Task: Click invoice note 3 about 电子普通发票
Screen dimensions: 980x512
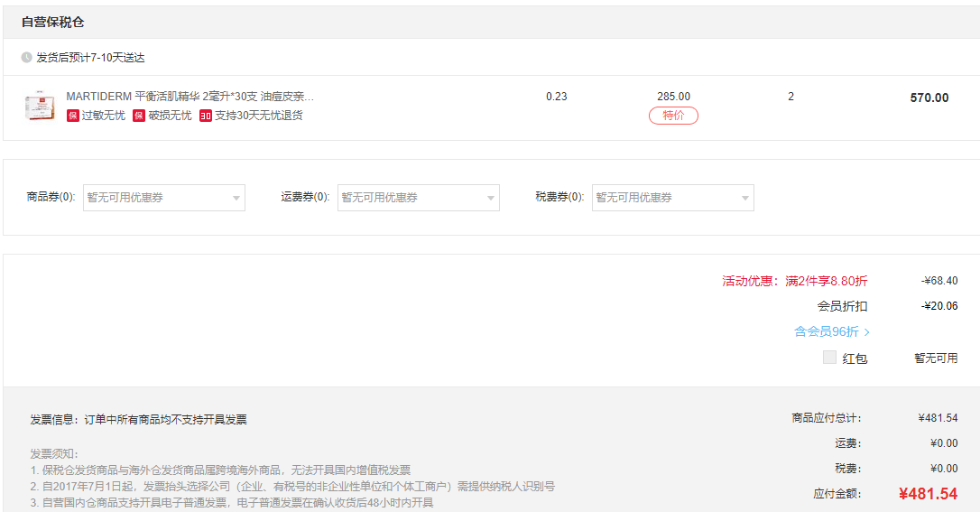Action: [x=231, y=503]
